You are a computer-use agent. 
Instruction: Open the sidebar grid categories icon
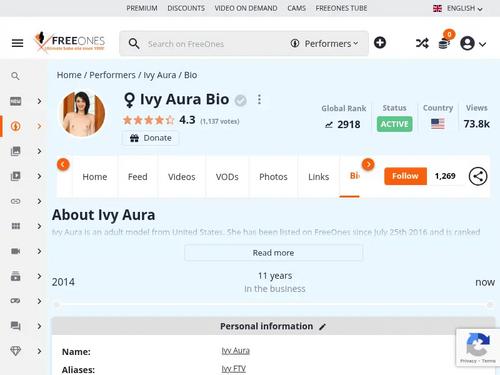(x=16, y=226)
